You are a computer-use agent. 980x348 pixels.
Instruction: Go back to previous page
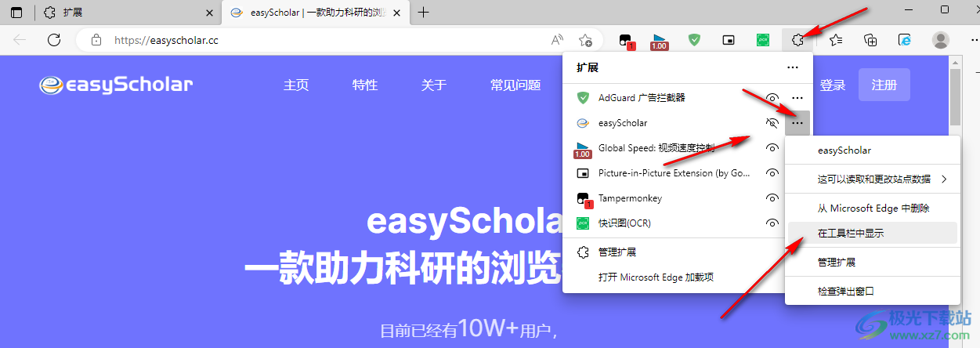20,40
